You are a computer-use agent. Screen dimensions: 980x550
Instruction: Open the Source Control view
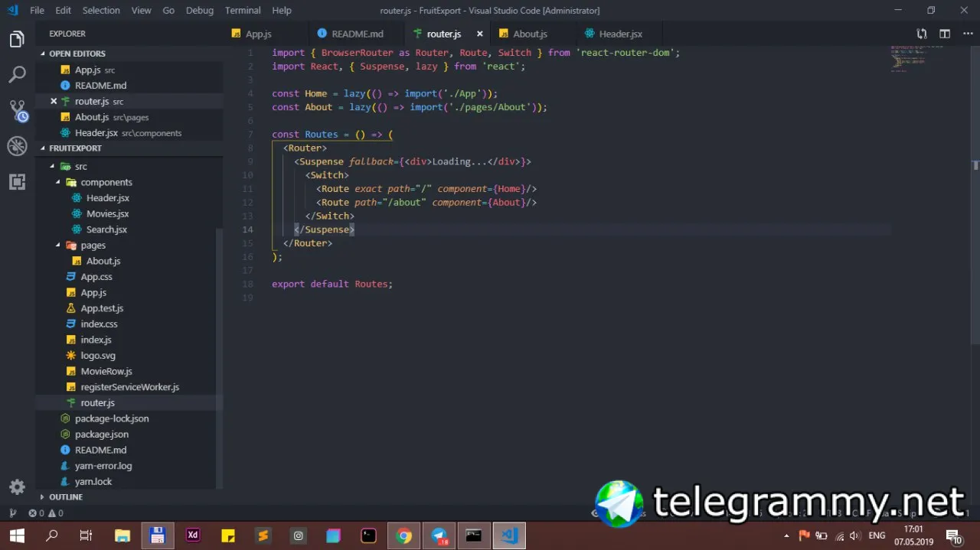click(17, 110)
